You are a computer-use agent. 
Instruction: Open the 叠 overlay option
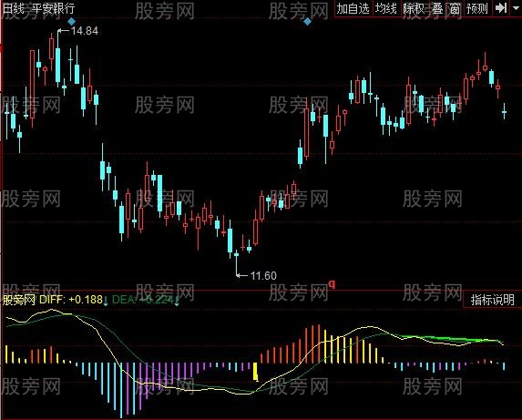click(x=438, y=8)
